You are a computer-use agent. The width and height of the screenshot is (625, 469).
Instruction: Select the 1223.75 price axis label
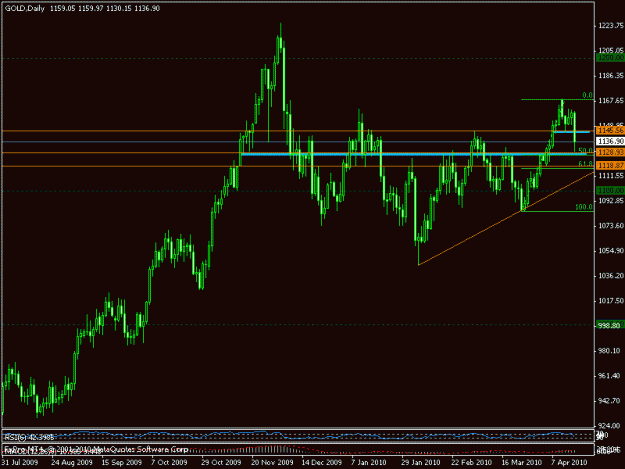(610, 26)
